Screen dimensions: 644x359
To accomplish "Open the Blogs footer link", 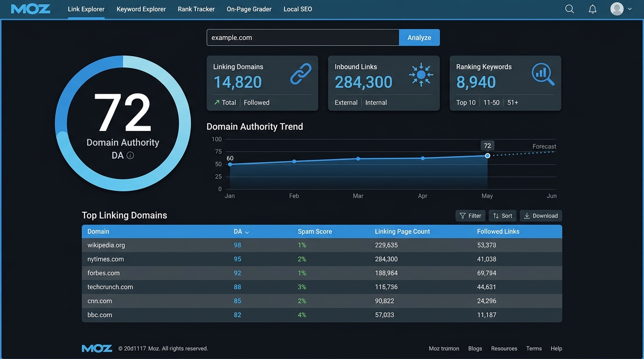I will tap(475, 348).
